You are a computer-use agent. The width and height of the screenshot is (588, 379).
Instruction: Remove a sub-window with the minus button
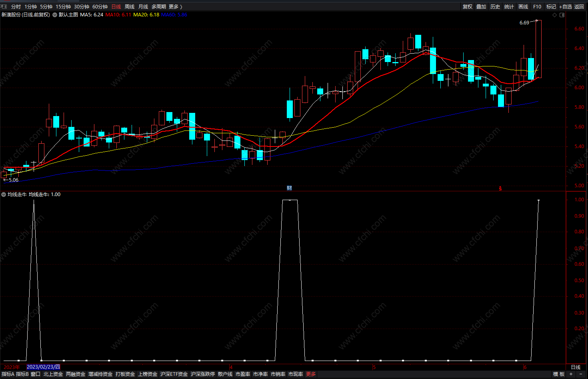point(581,374)
